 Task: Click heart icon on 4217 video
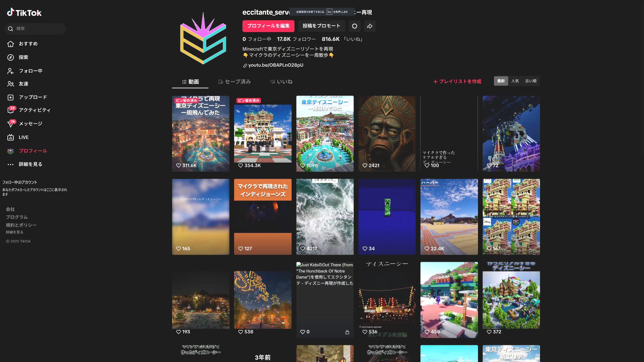tap(303, 249)
